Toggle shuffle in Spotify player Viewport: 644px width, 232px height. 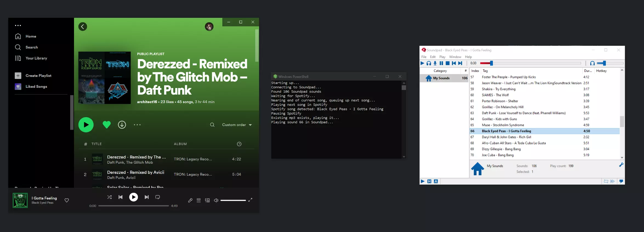[109, 197]
